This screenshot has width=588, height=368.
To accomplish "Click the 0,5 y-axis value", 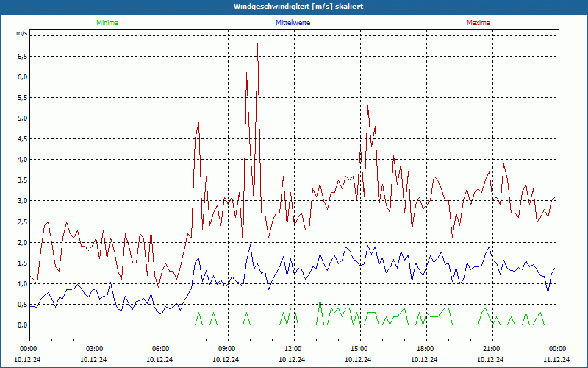I will [x=22, y=305].
